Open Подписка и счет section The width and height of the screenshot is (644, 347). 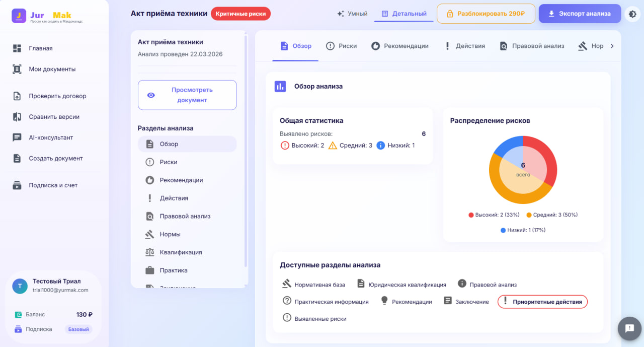pyautogui.click(x=17, y=185)
